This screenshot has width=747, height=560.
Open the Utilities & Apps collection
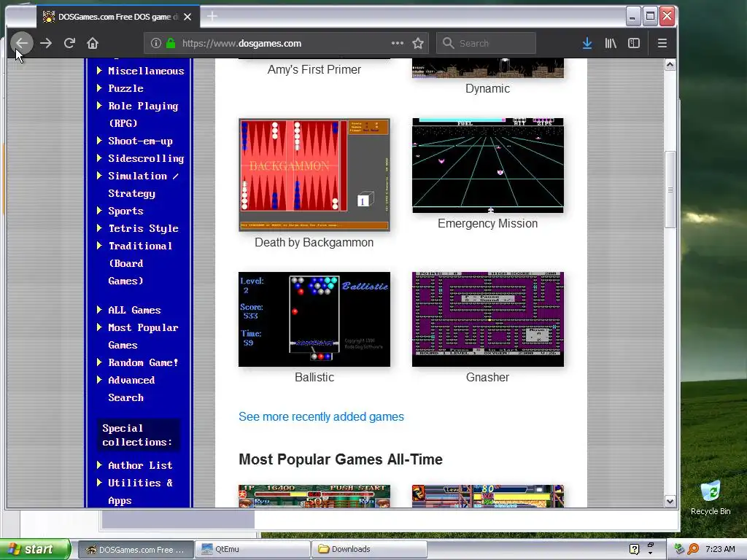tap(140, 491)
